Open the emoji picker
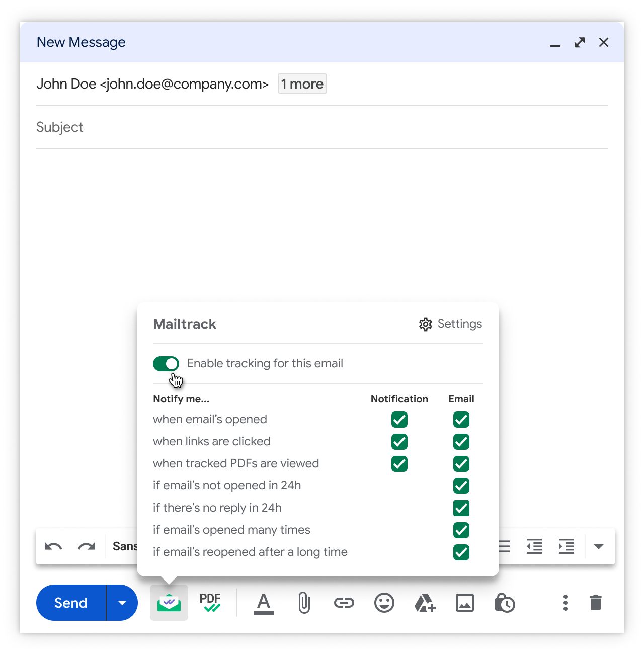The height and width of the screenshot is (662, 644). click(x=384, y=603)
